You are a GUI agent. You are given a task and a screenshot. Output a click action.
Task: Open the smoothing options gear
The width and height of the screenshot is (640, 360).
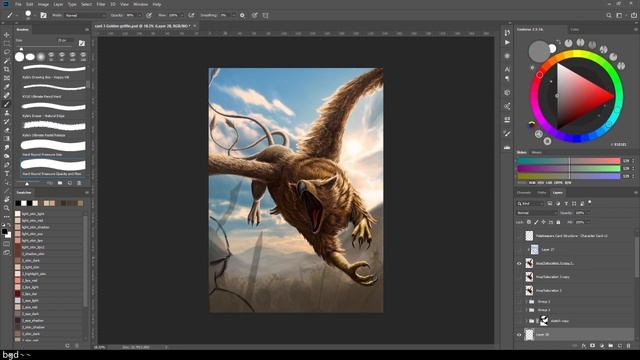coord(242,15)
